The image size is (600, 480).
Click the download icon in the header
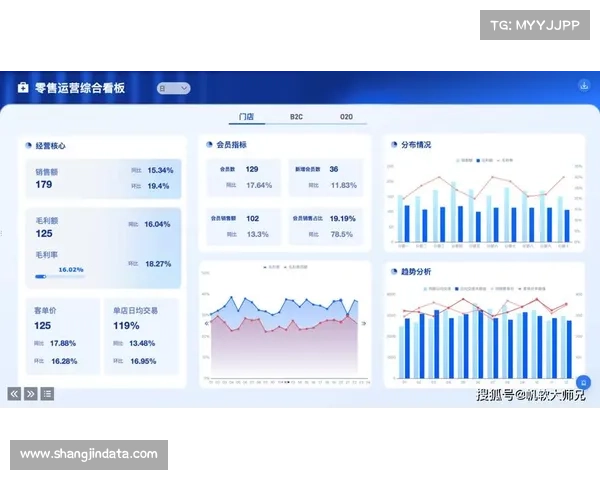584,85
